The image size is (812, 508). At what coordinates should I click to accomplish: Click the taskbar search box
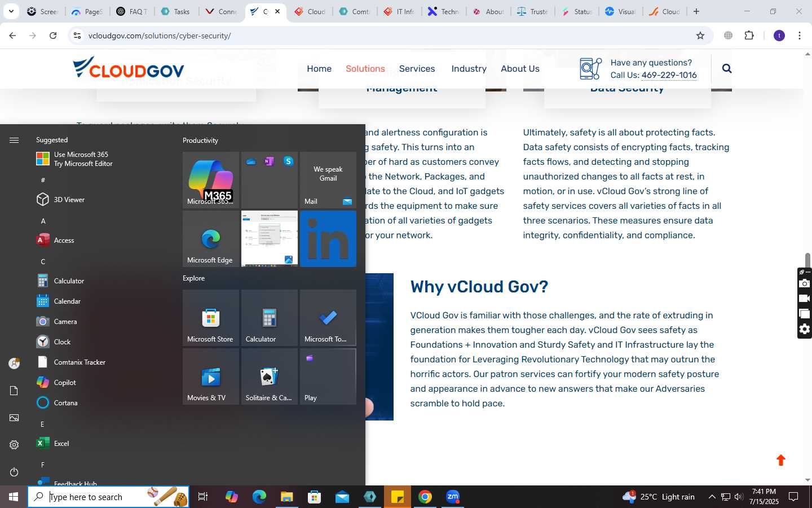[108, 497]
